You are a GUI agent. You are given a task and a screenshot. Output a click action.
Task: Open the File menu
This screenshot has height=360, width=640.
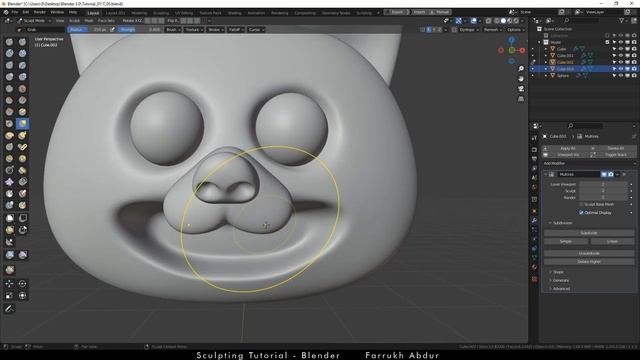click(x=15, y=13)
